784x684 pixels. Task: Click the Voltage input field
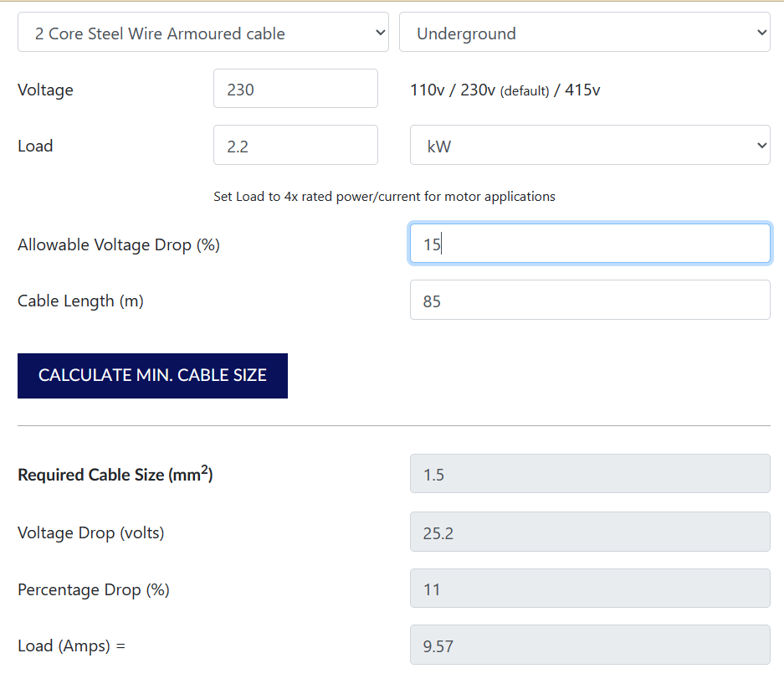295,90
